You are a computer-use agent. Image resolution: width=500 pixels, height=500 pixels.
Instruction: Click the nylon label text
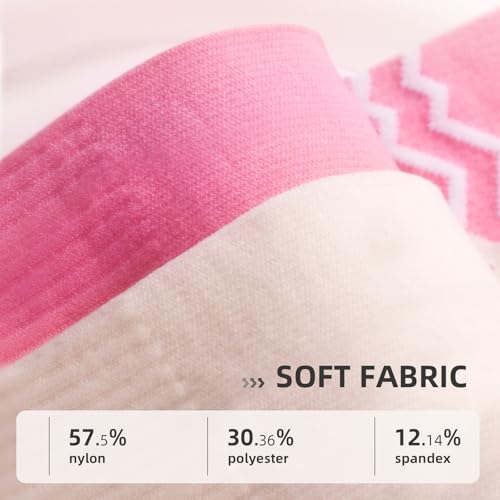coord(87,459)
